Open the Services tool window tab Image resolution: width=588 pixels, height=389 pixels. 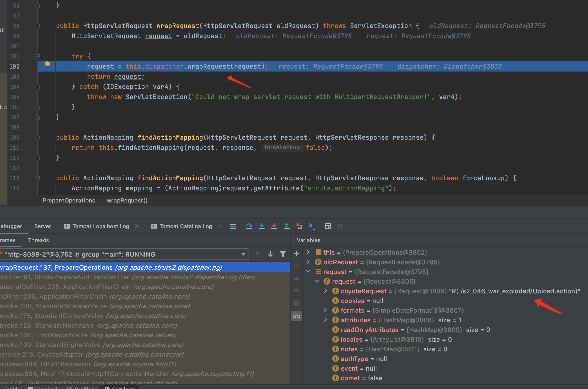[x=120, y=387]
